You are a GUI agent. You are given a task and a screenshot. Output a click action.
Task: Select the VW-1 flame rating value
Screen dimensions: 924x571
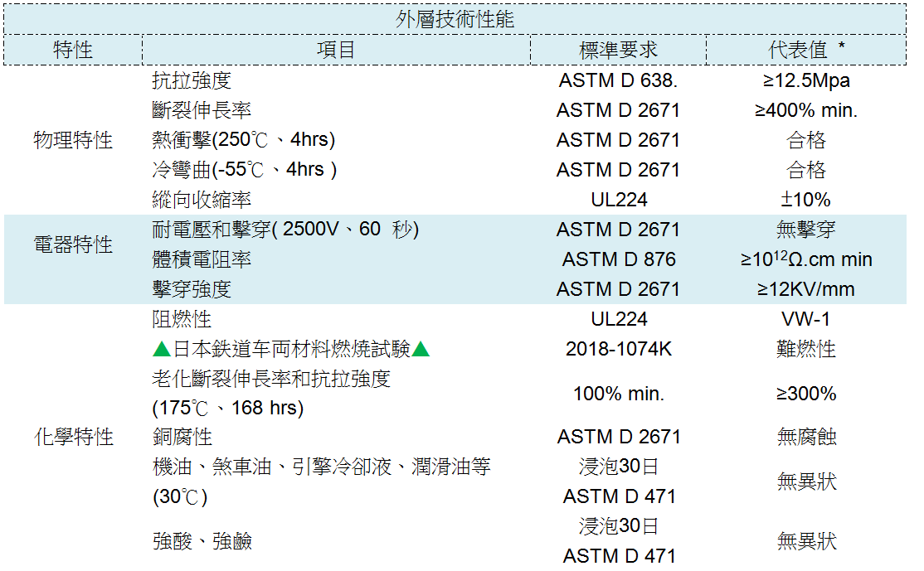806,320
